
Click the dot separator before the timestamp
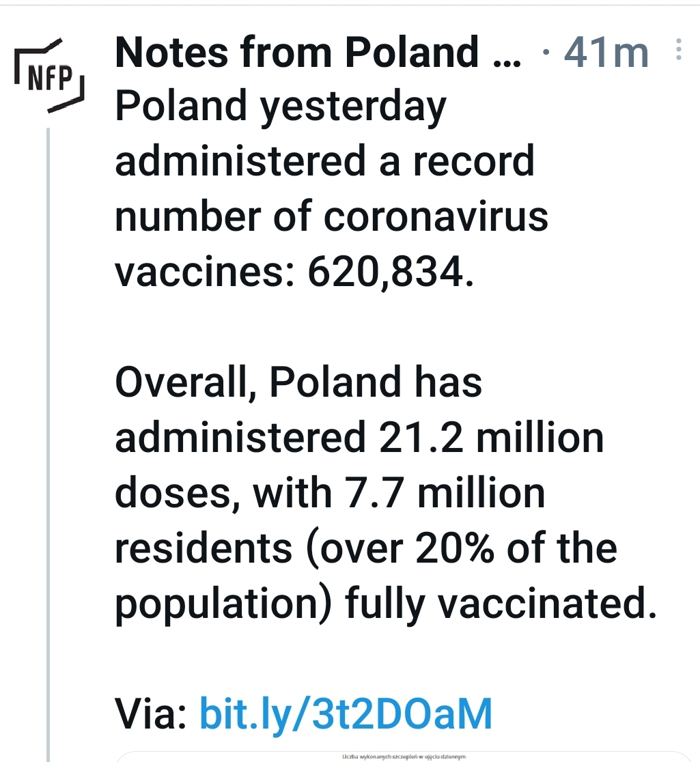(548, 51)
